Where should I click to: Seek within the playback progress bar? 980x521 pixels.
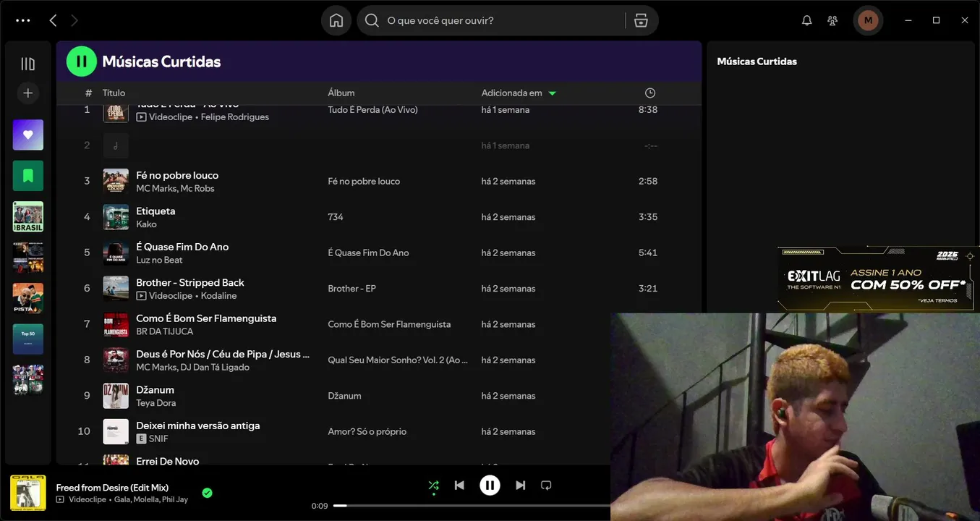(472, 506)
